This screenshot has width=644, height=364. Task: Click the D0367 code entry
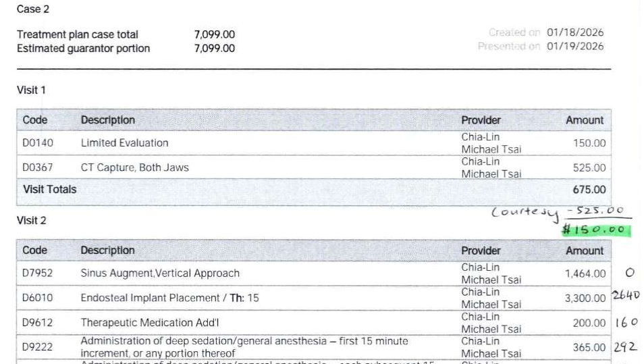pos(38,167)
